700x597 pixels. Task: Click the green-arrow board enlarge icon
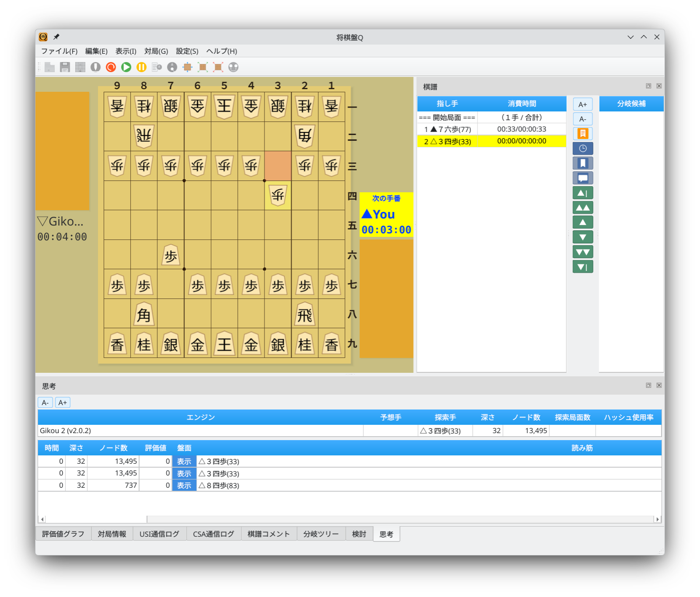tap(202, 67)
